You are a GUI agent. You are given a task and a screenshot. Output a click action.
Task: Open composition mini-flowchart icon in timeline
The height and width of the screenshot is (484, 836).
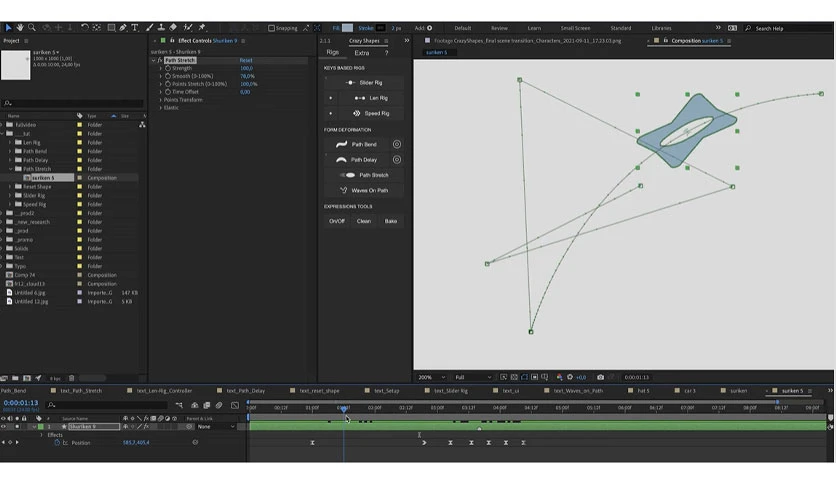[x=179, y=406]
